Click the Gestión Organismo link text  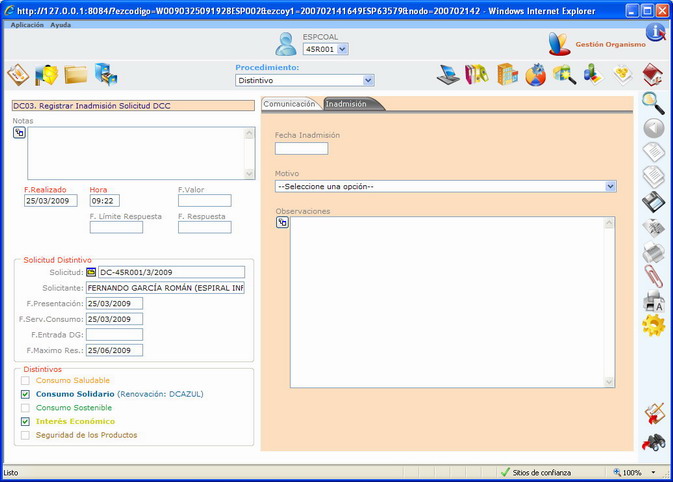click(610, 44)
